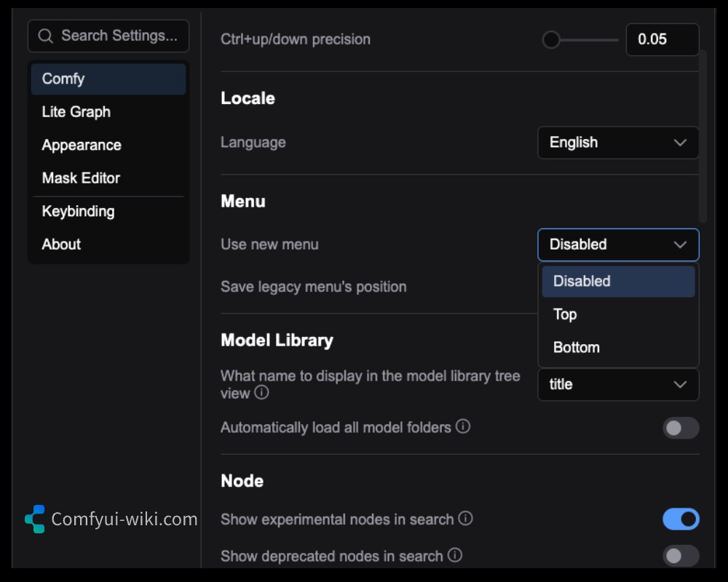Go to the Keybinding settings section
Viewport: 728px width, 582px height.
78,212
